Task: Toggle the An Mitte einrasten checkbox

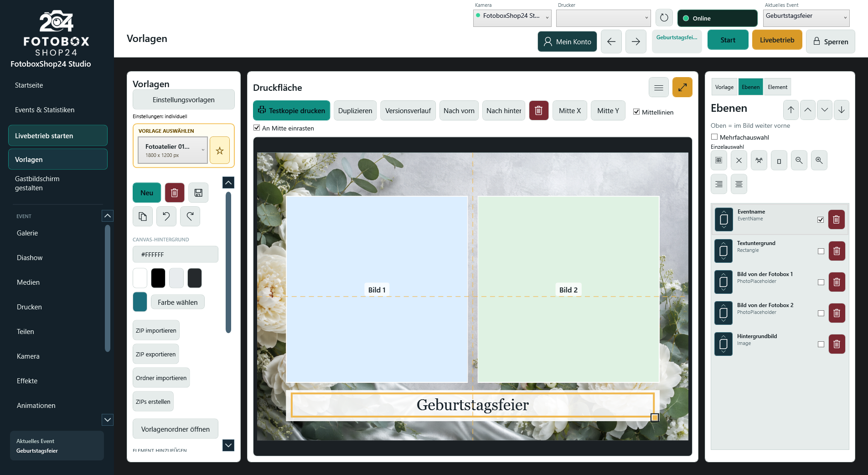Action: click(x=257, y=128)
